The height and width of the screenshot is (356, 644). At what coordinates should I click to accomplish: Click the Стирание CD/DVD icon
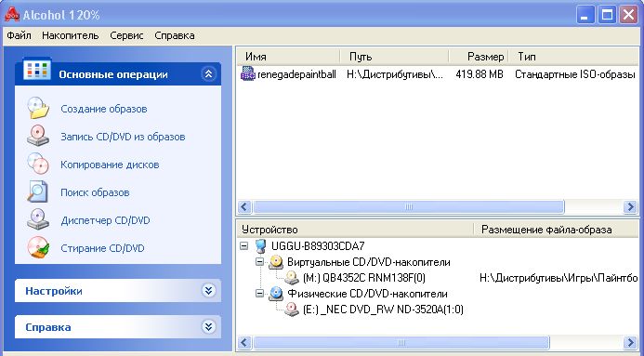(x=38, y=247)
